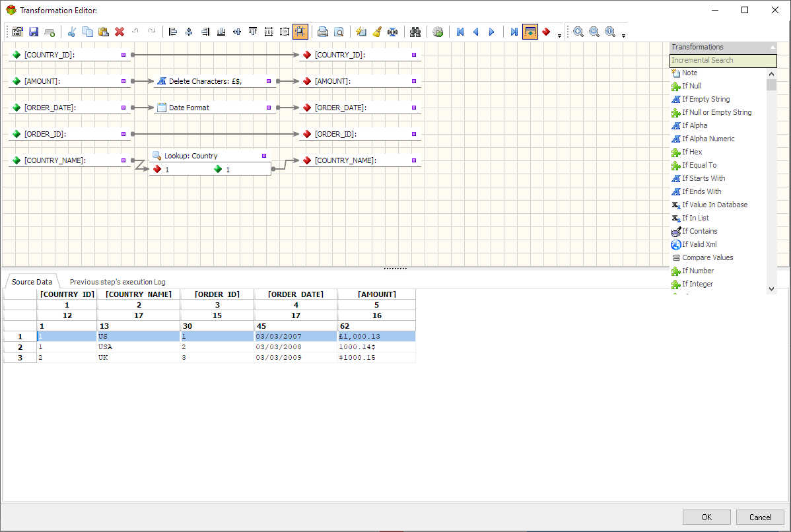Toggle the highlighted data panel button
The width and height of the screenshot is (791, 532).
530,32
